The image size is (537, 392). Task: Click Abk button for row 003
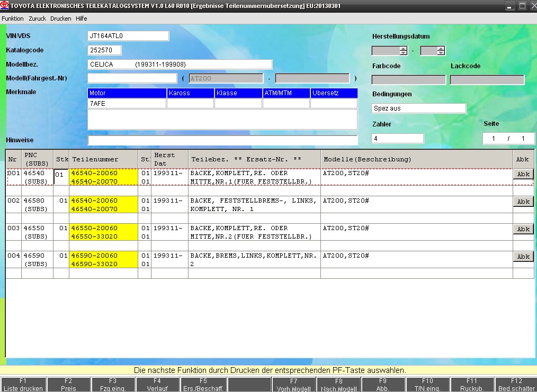(x=523, y=229)
